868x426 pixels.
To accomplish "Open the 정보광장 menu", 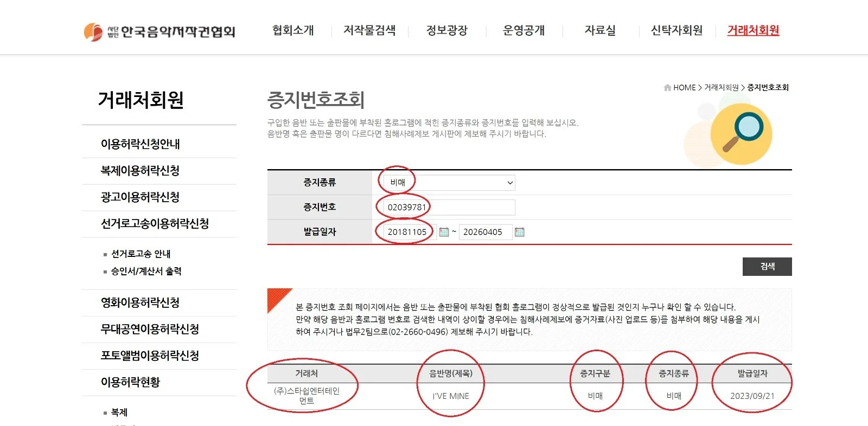I will pyautogui.click(x=447, y=30).
